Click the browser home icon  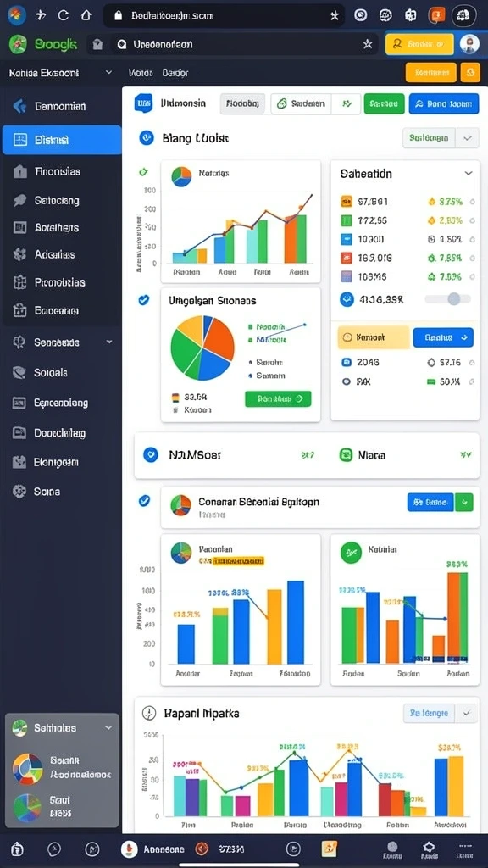tap(86, 15)
